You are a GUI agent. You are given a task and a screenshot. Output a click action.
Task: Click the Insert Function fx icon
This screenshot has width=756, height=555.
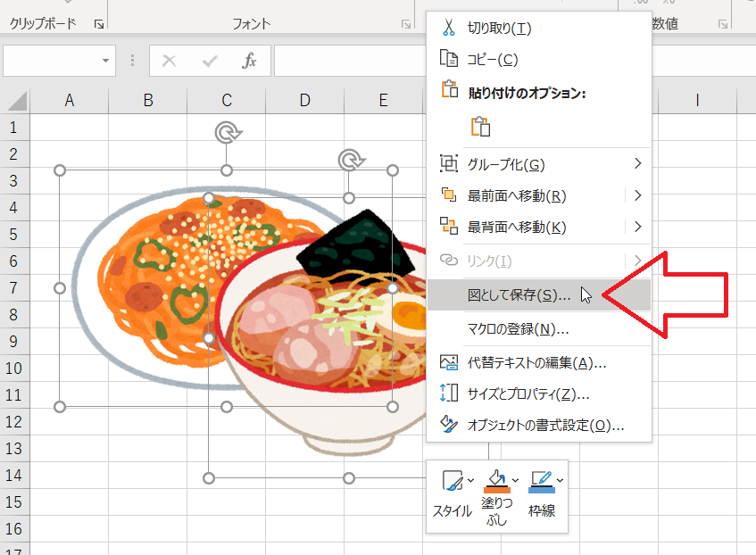[x=250, y=62]
